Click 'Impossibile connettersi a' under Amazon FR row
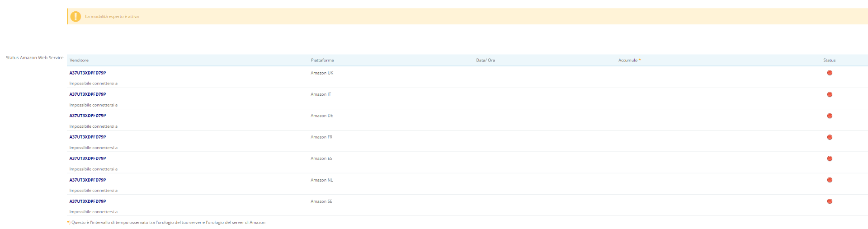 point(93,148)
